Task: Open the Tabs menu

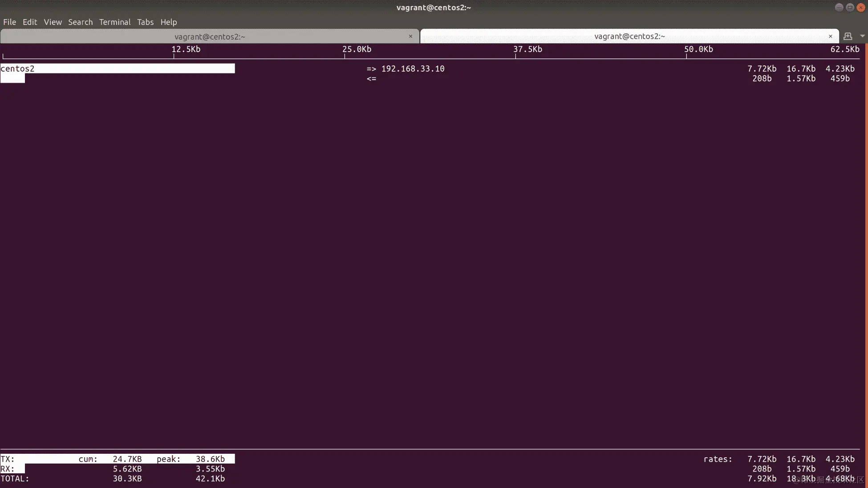Action: (x=145, y=22)
